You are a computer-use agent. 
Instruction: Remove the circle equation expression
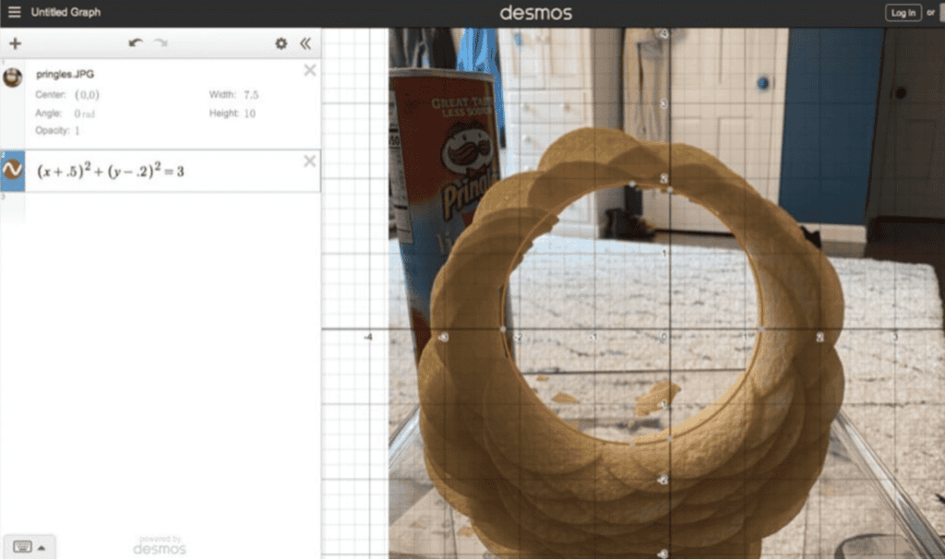point(309,161)
